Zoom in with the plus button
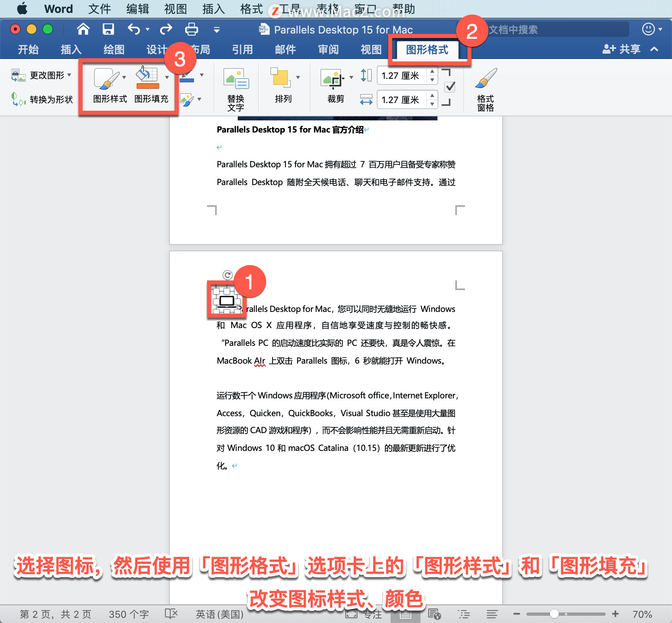 [615, 614]
